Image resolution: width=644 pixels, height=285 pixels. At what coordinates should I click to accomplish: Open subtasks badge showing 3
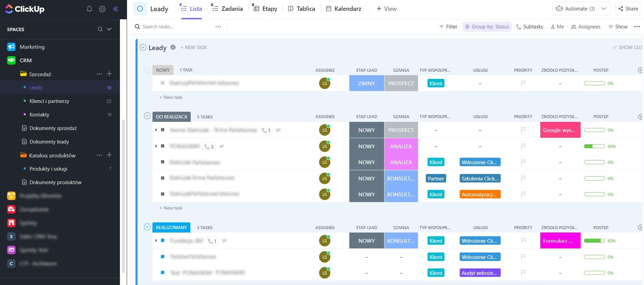pyautogui.click(x=209, y=147)
